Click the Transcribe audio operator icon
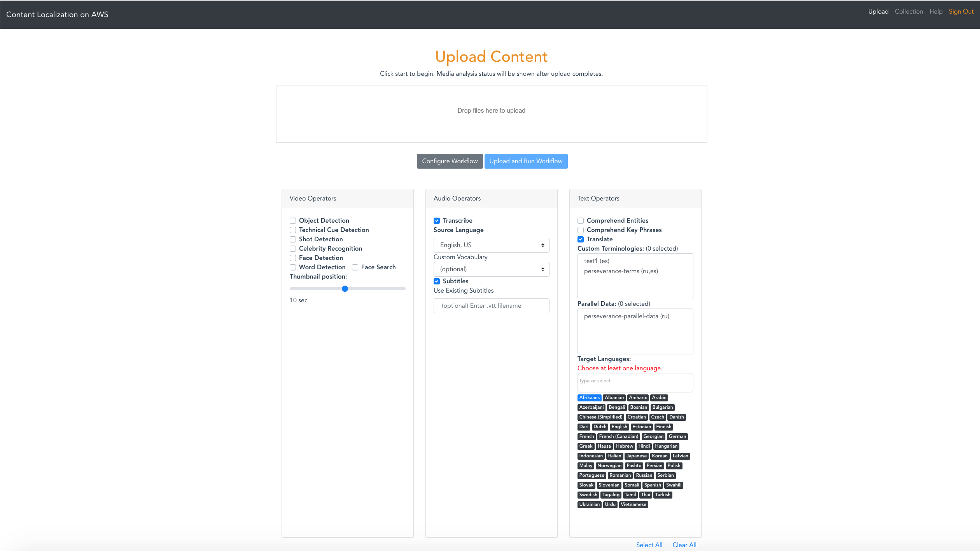The image size is (980, 551). [x=436, y=221]
